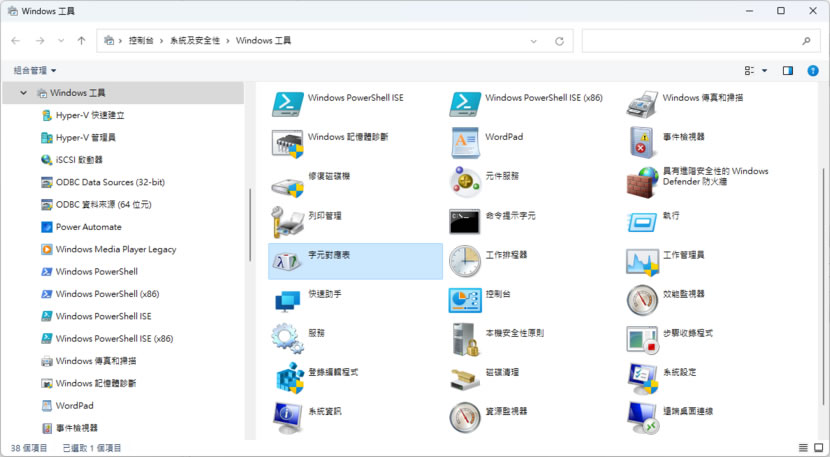Open Windows PowerShell ISE icon in main file list
The height and width of the screenshot is (457, 830).
point(287,104)
